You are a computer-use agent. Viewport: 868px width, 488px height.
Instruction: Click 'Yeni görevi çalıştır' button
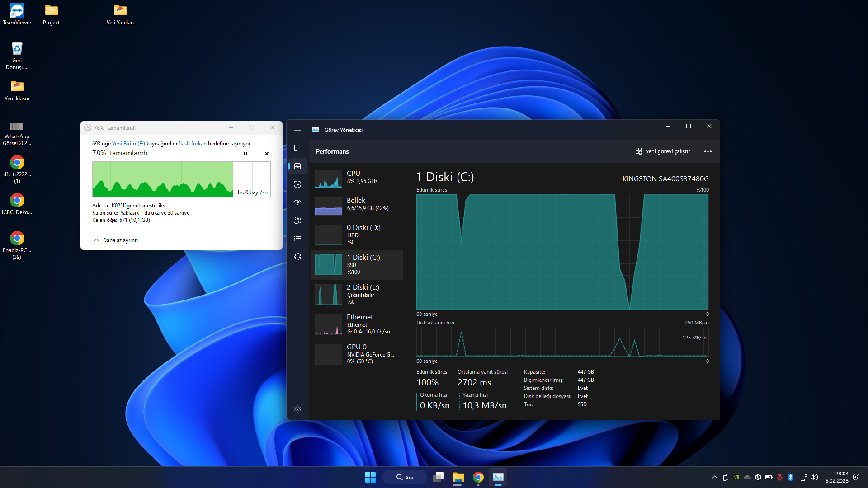coord(663,151)
